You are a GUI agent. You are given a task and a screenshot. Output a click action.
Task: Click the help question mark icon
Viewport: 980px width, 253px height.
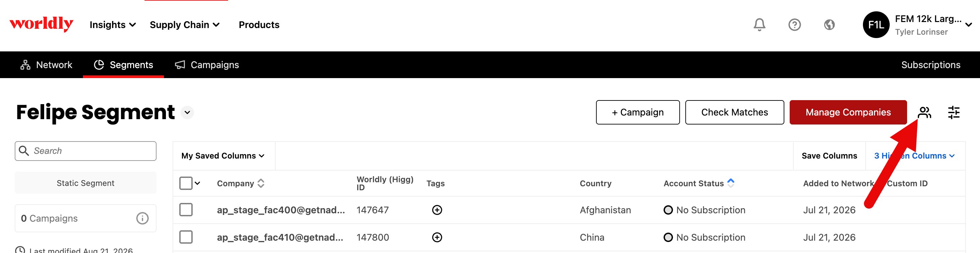click(x=794, y=25)
